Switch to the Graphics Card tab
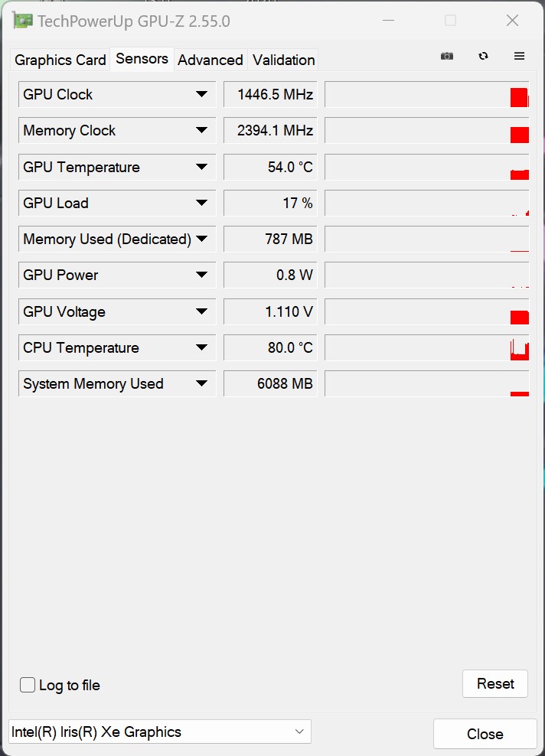545x756 pixels. [x=60, y=60]
